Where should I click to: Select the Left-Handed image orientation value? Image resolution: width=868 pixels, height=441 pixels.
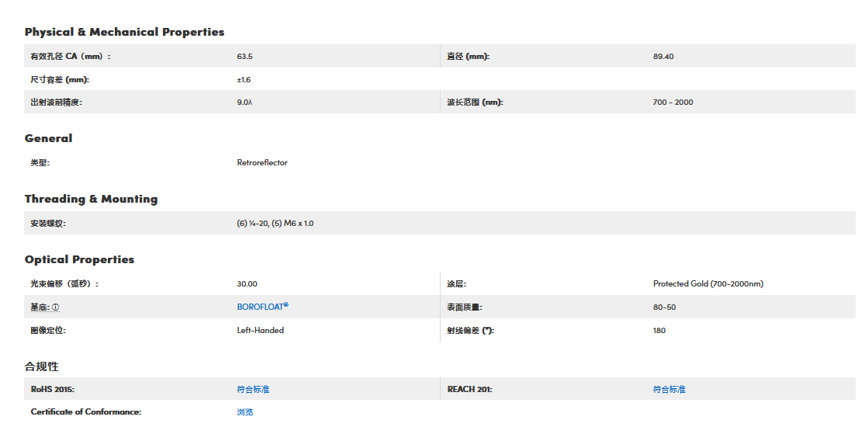(x=260, y=330)
